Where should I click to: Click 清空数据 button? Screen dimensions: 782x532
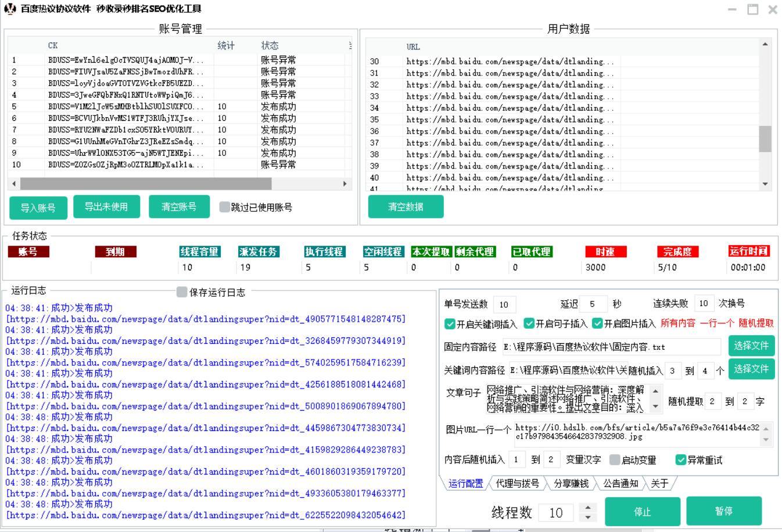coord(406,207)
